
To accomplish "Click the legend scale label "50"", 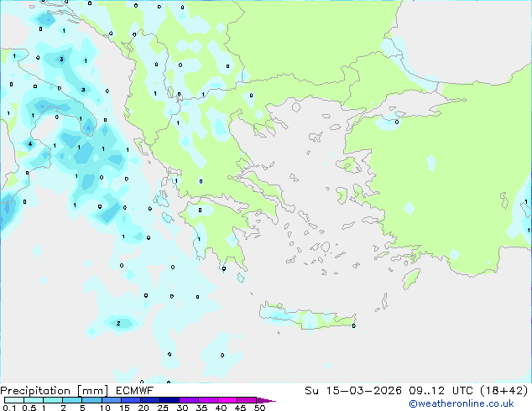I will [x=259, y=408].
